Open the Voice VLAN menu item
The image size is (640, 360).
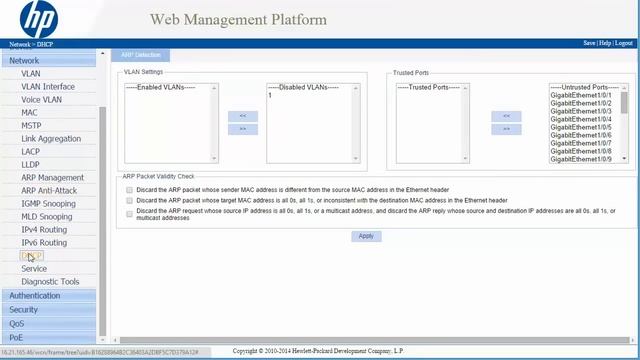[41, 100]
